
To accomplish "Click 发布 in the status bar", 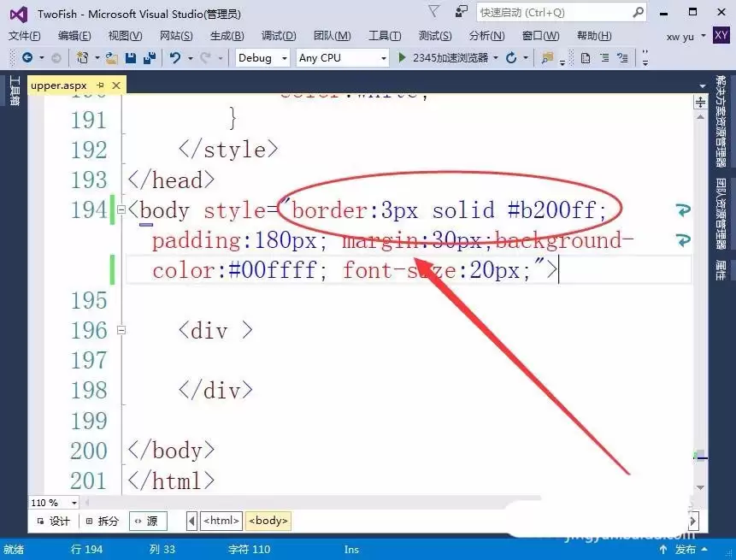I will pos(686,550).
